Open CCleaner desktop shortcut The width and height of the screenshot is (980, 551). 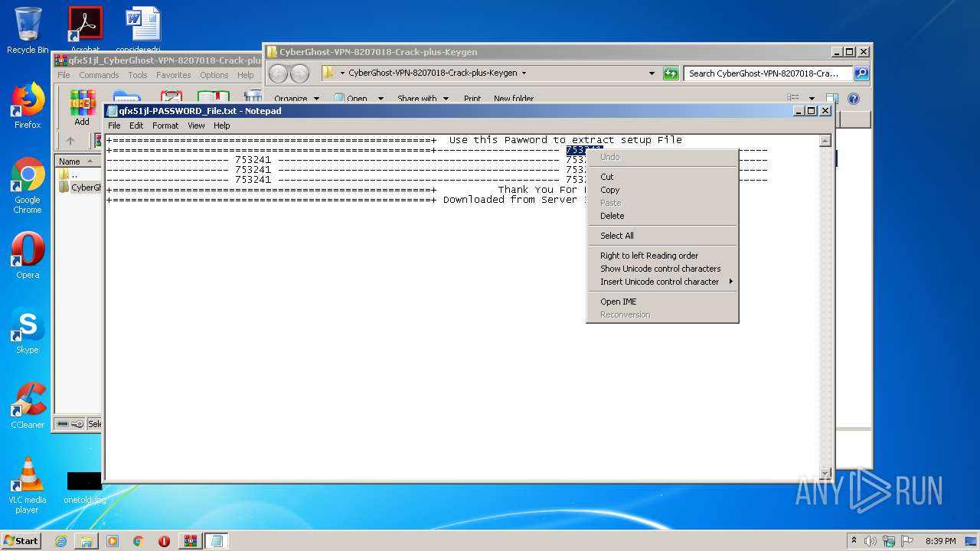click(x=28, y=406)
